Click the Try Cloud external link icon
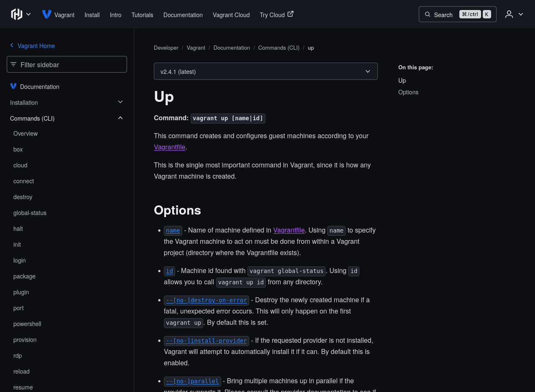535x392 pixels. point(290,14)
